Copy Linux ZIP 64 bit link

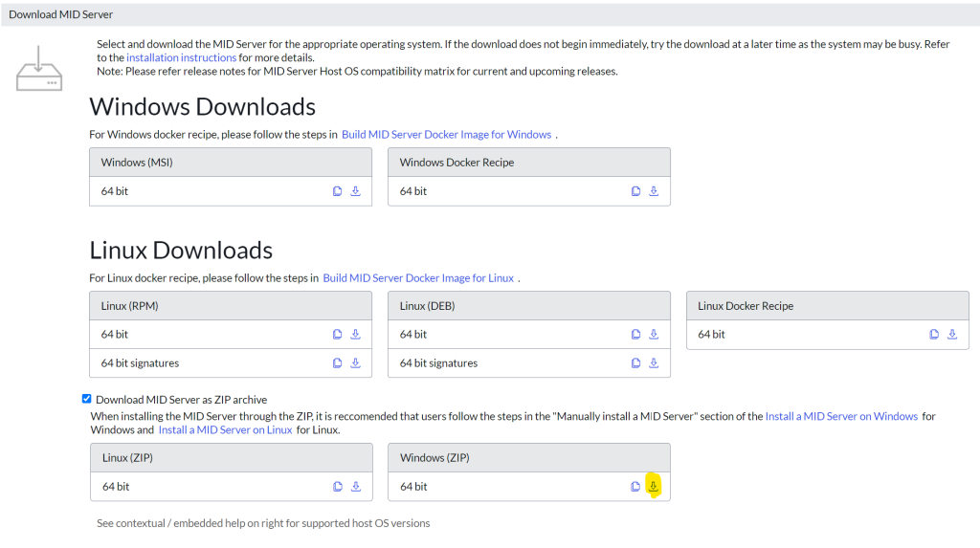pyautogui.click(x=337, y=487)
